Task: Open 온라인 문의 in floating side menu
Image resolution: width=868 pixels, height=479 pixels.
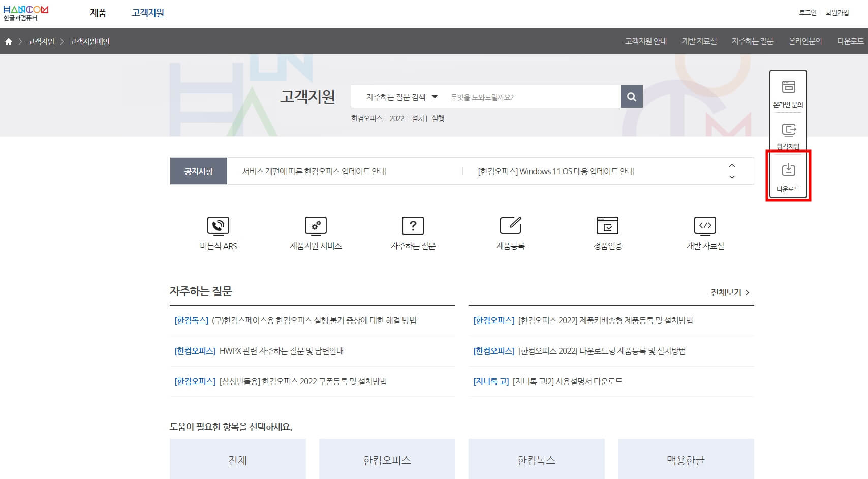Action: [788, 95]
